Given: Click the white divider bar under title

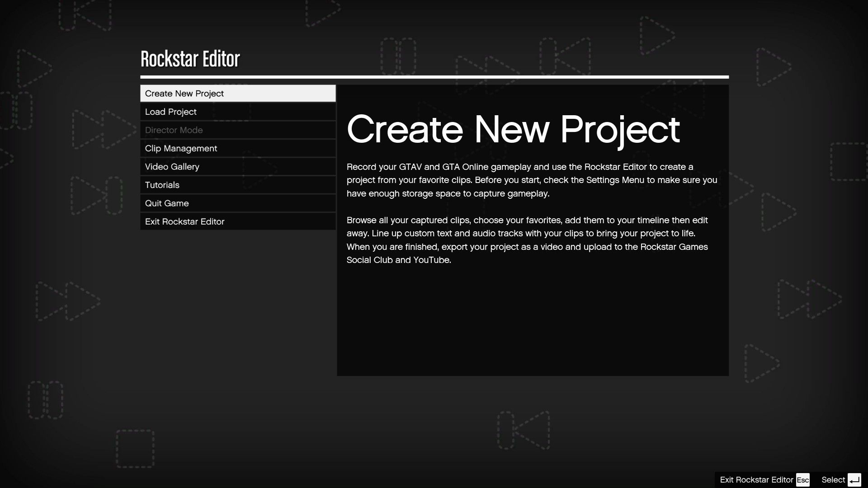Looking at the screenshot, I should click(434, 77).
